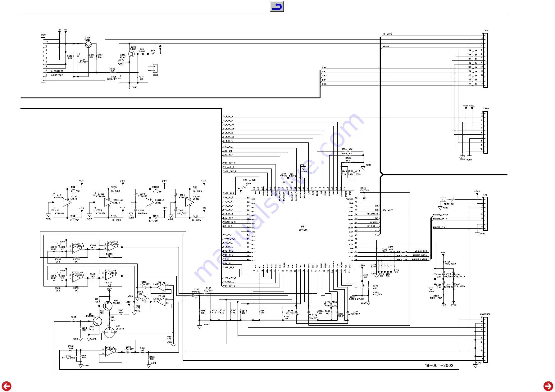Click the 18-OCT-2002 date stamp
Viewport: 555px width, 392px height.
tap(439, 365)
